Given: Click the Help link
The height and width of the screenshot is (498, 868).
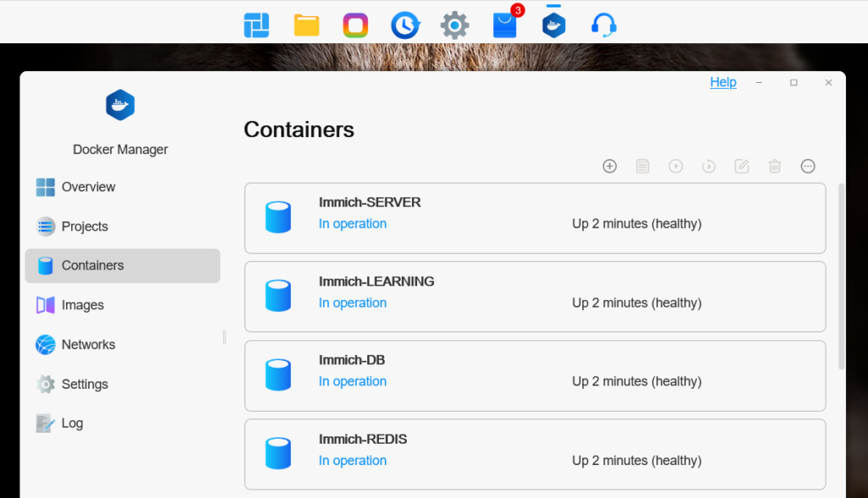Looking at the screenshot, I should pos(723,82).
